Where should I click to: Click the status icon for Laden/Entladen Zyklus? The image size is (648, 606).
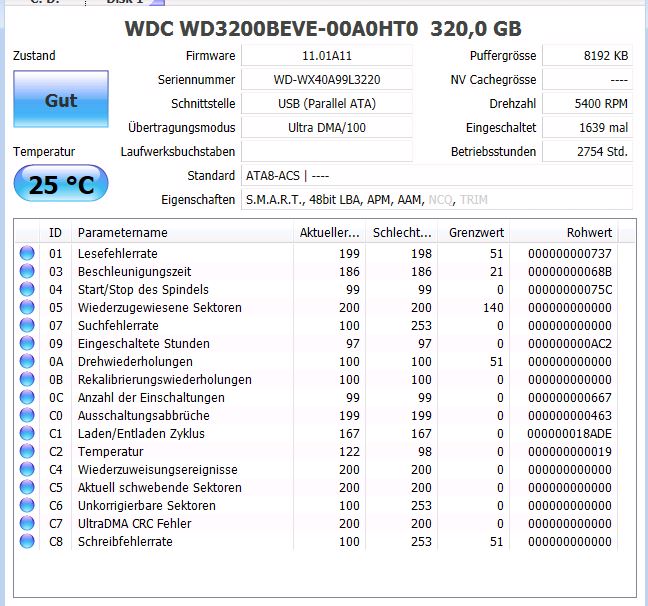27,433
